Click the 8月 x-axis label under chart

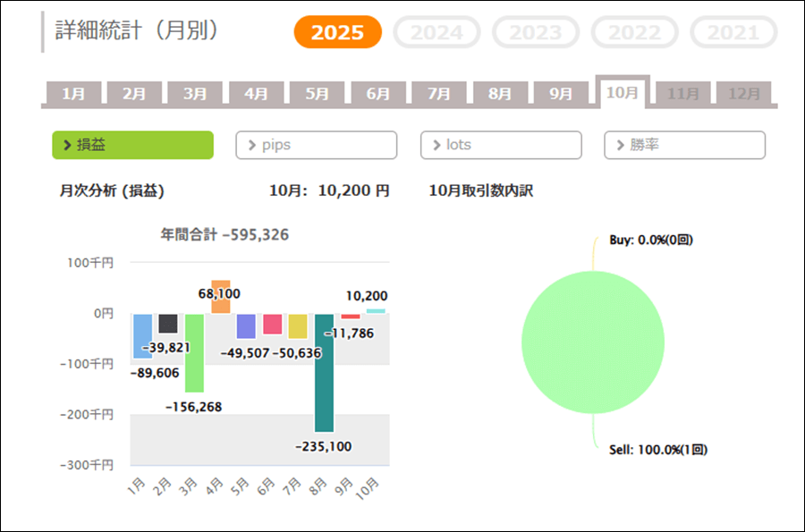tap(318, 486)
